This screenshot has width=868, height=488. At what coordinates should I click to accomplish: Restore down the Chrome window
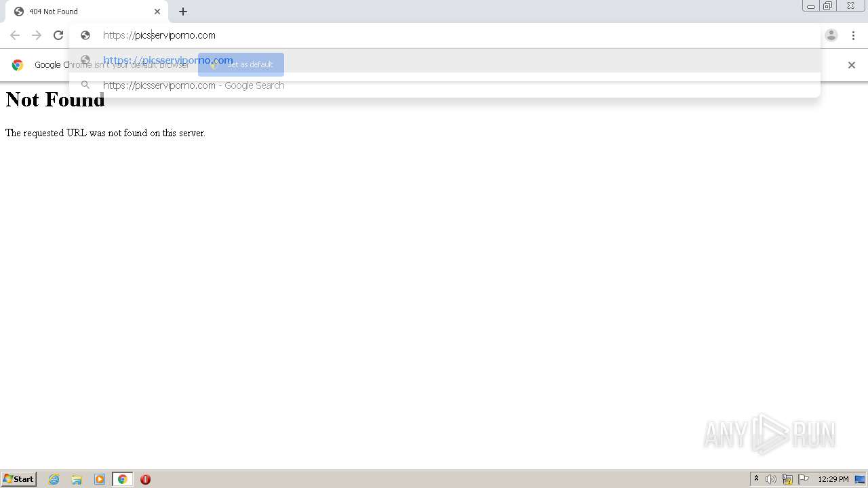point(828,6)
